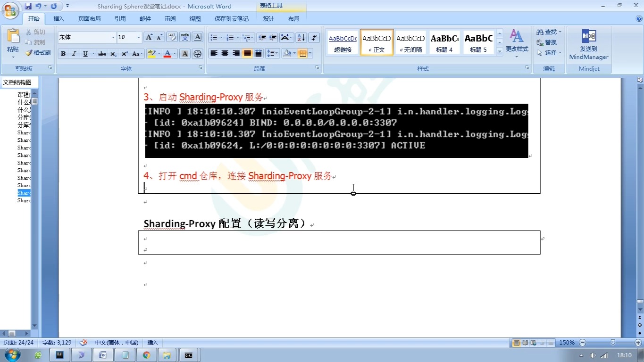Open the Font dialog launcher
The height and width of the screenshot is (362, 644).
click(201, 68)
